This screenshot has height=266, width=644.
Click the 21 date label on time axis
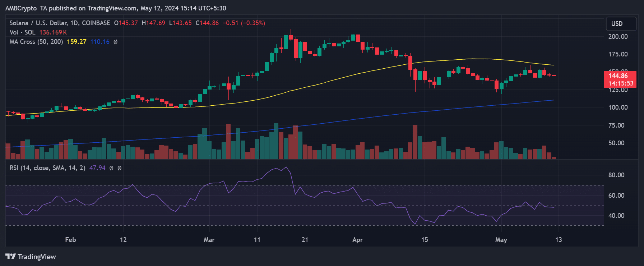(x=305, y=240)
